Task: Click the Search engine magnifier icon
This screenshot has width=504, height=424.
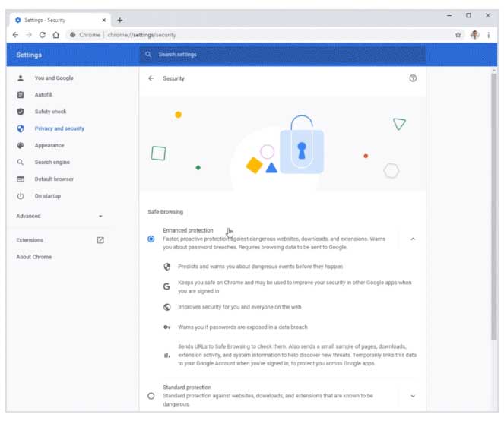Action: click(x=21, y=162)
